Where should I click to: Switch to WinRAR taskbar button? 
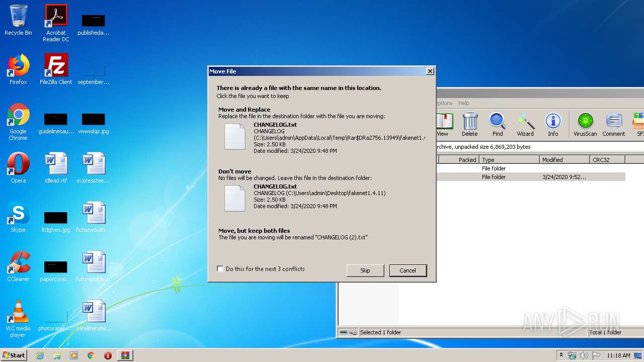[125, 355]
